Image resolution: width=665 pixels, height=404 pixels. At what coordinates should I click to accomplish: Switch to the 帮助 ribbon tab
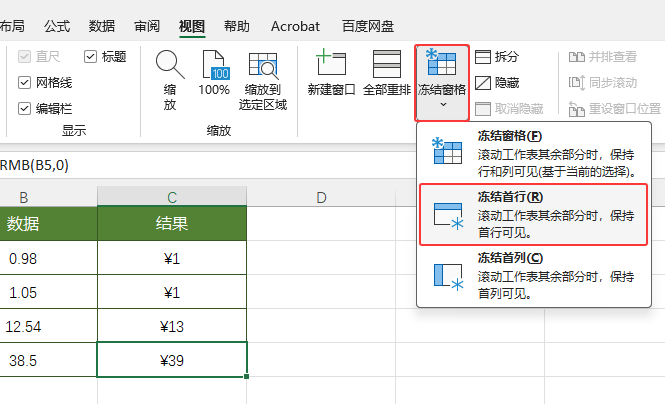pos(237,26)
